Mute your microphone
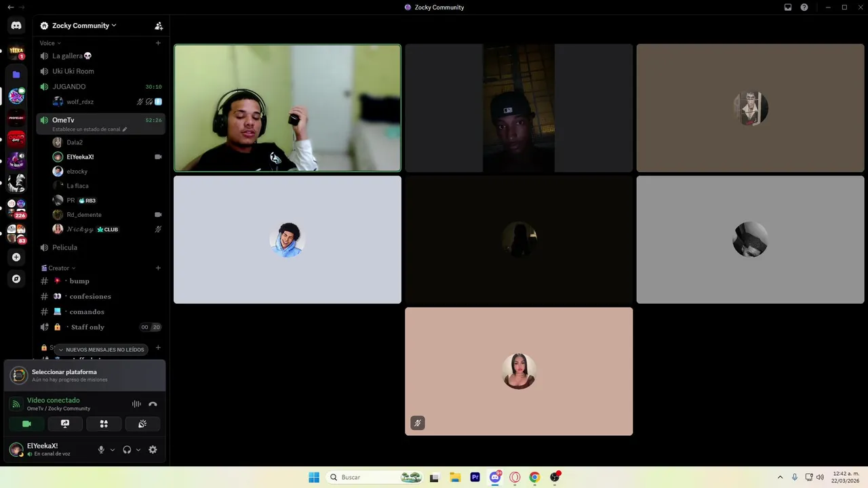This screenshot has width=868, height=488. point(101,449)
